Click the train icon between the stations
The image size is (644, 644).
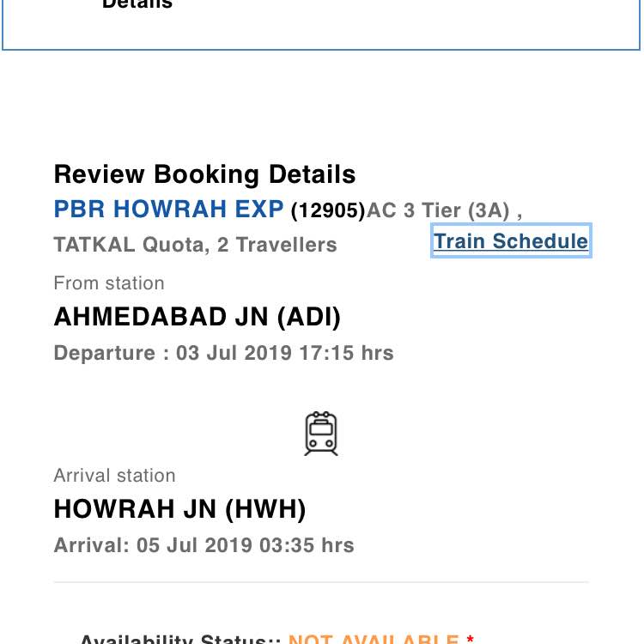tap(321, 434)
